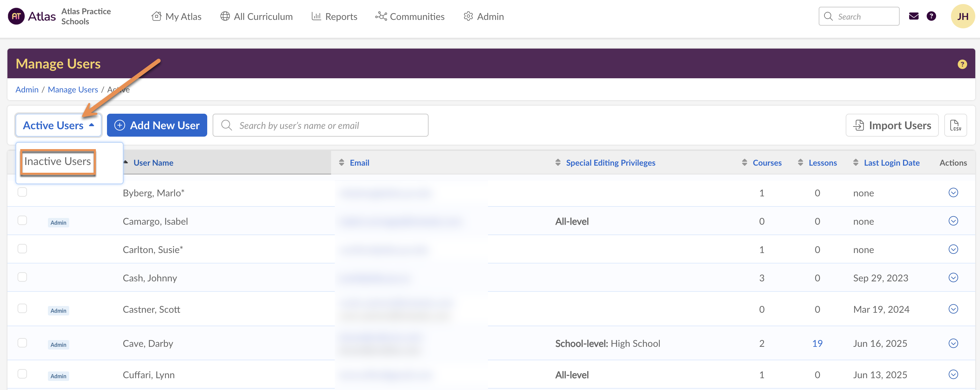The height and width of the screenshot is (390, 980).
Task: Collapse the Active Users dropdown
Action: pos(59,125)
